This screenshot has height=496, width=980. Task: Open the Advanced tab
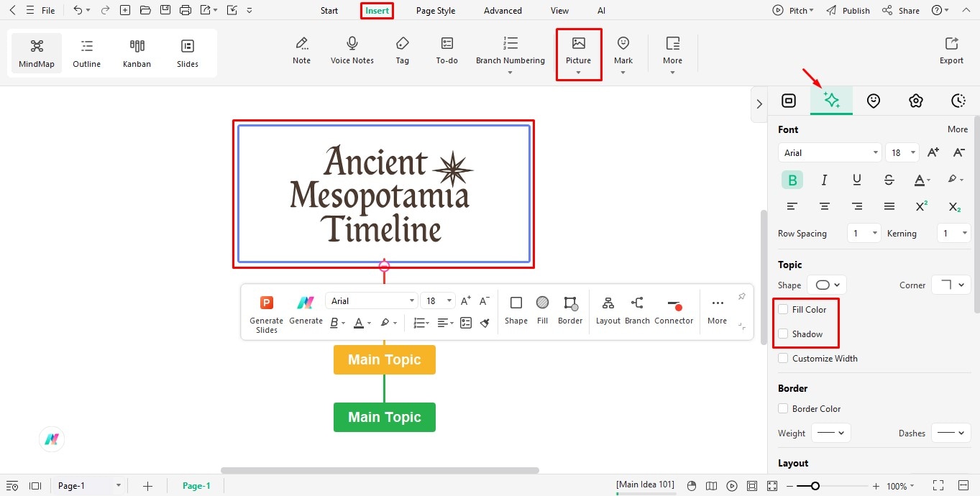503,11
